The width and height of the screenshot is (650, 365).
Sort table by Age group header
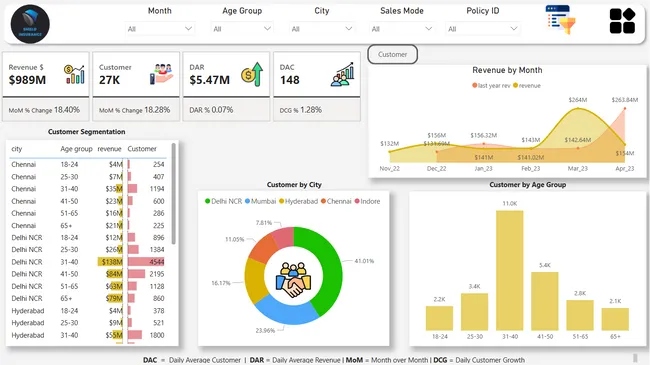point(76,149)
